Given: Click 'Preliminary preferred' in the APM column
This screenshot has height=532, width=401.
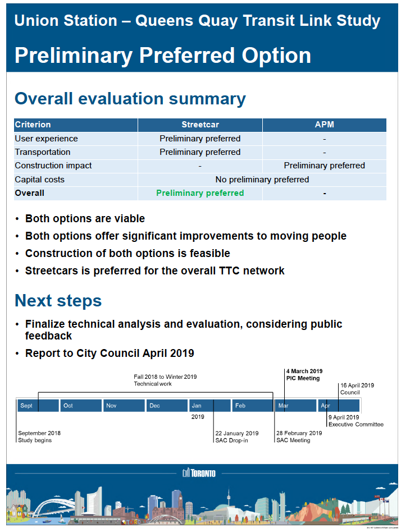Looking at the screenshot, I should click(x=324, y=166).
